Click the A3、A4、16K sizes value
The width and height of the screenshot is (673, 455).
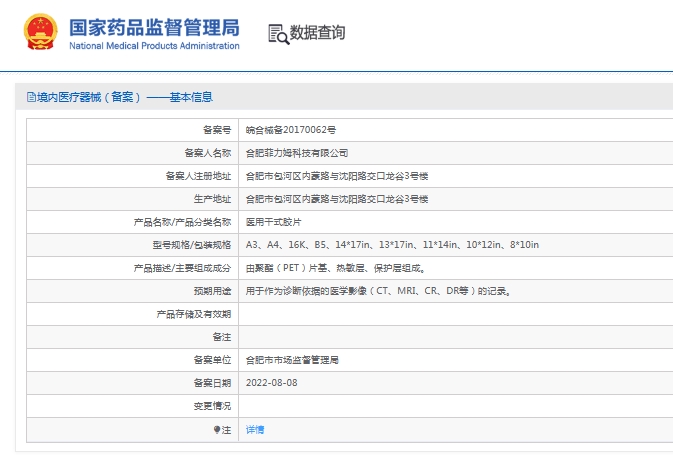point(392,245)
